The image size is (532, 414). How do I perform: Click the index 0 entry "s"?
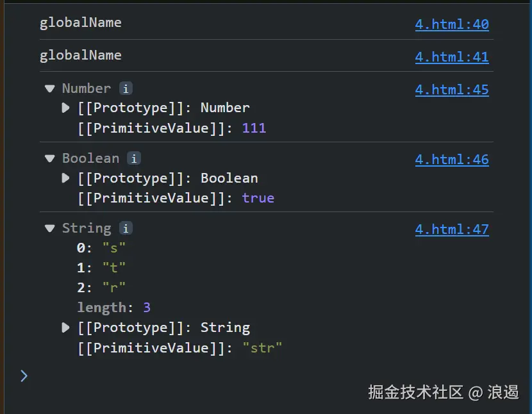(x=102, y=248)
